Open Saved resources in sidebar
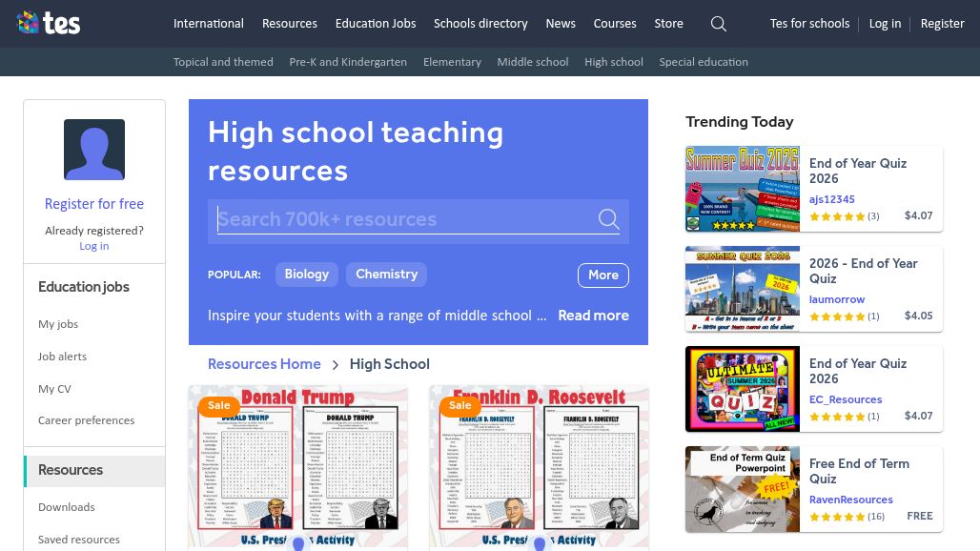Image resolution: width=980 pixels, height=551 pixels. (x=79, y=540)
